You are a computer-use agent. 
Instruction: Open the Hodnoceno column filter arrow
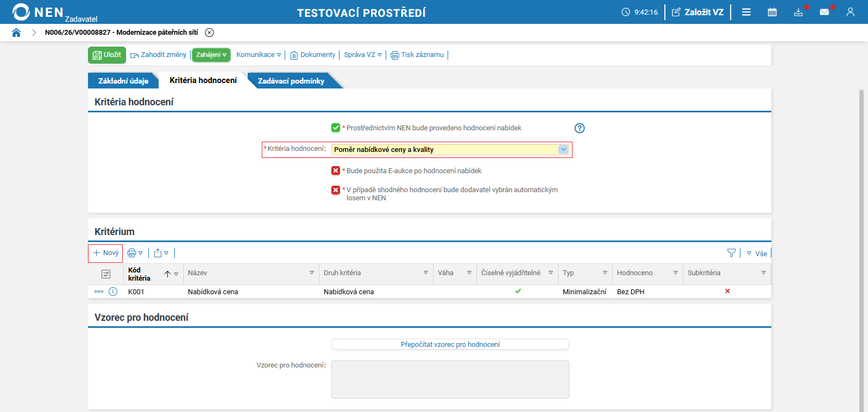coord(676,273)
